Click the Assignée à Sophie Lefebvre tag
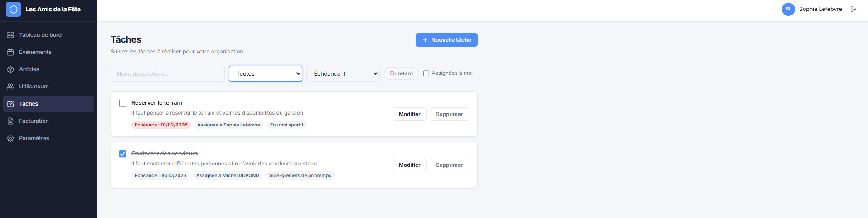 228,125
